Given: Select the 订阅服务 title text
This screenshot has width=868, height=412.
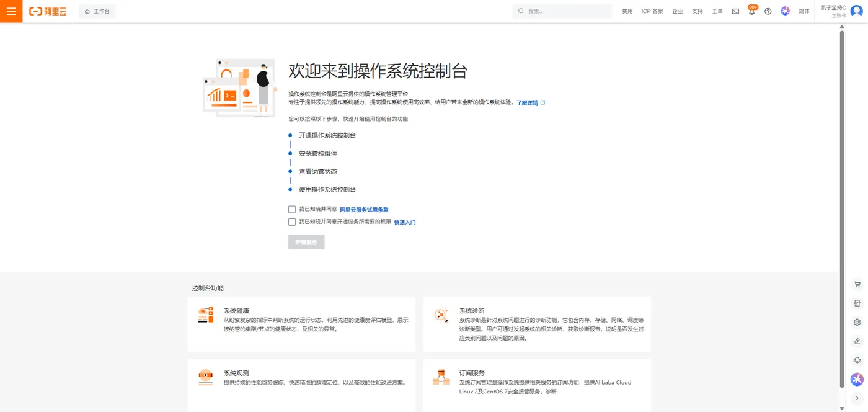Looking at the screenshot, I should (x=472, y=374).
